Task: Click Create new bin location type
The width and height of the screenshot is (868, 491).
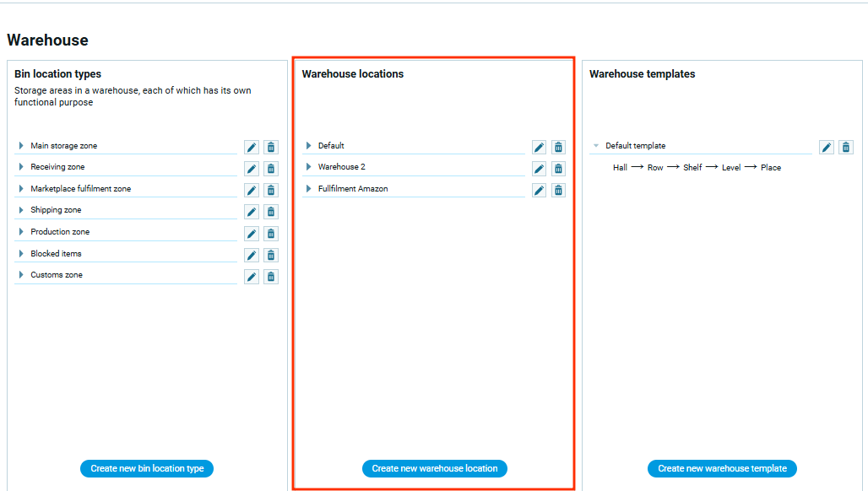Action: point(147,468)
